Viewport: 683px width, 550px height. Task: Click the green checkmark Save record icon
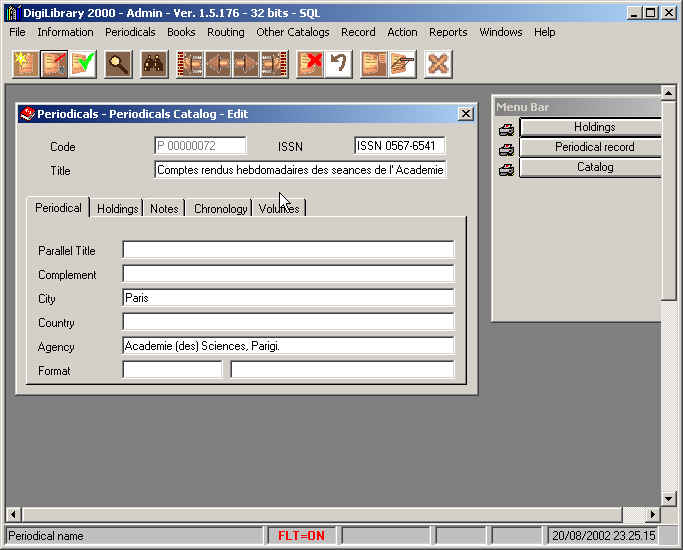[x=82, y=64]
